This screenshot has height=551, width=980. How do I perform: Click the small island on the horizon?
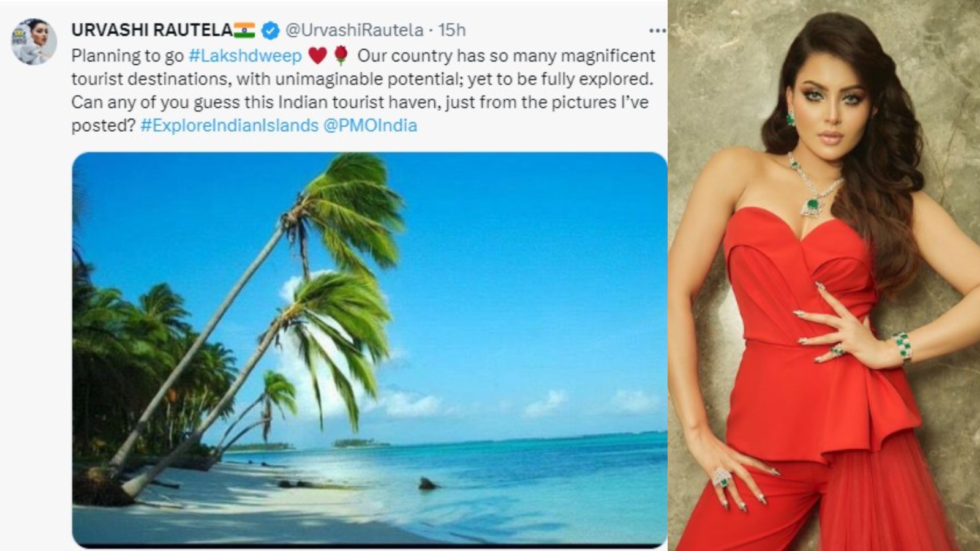pos(362,442)
